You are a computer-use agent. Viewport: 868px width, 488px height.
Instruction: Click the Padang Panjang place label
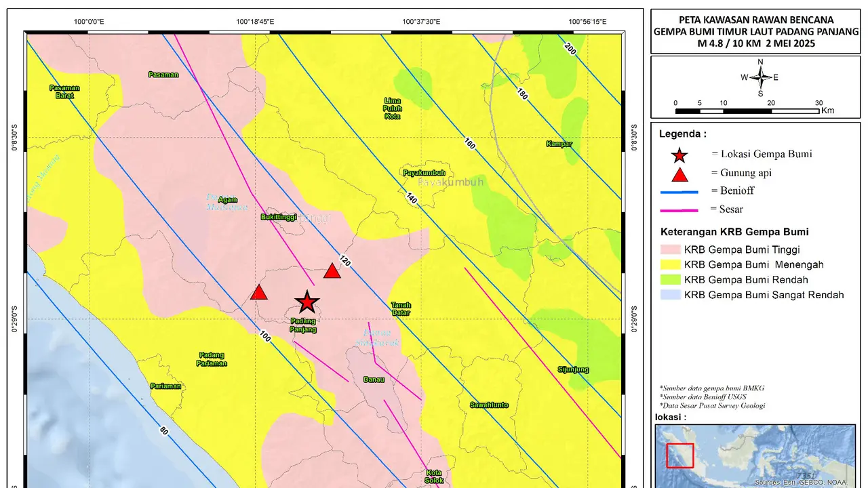point(303,325)
